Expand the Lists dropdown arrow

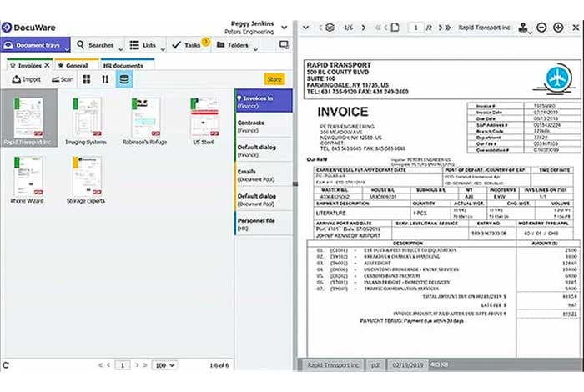[164, 48]
